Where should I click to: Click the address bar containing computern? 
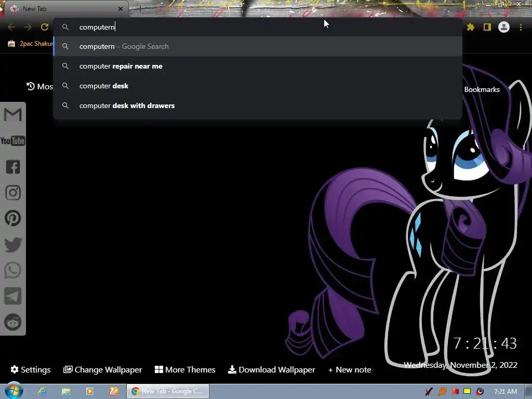(258, 27)
